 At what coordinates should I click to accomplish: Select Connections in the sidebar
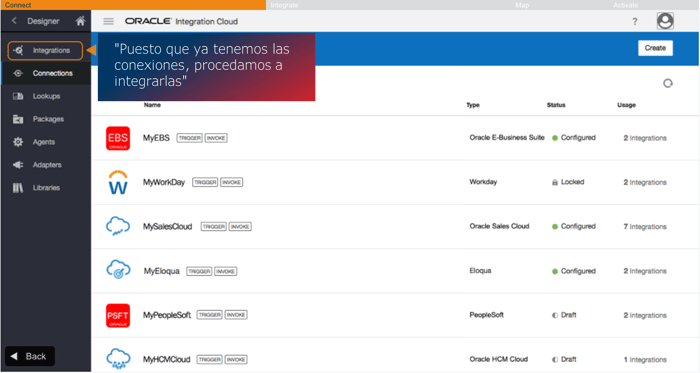click(46, 73)
